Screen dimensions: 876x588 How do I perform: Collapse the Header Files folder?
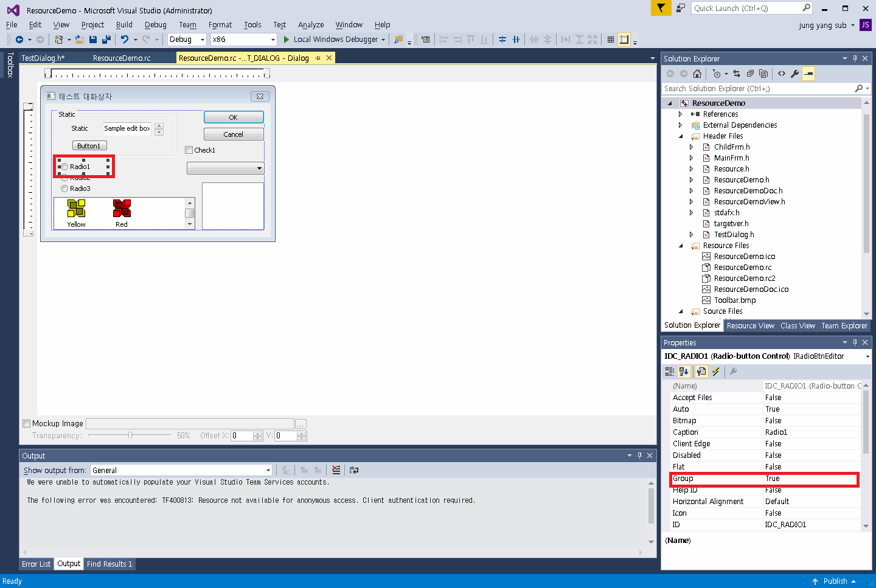[681, 136]
